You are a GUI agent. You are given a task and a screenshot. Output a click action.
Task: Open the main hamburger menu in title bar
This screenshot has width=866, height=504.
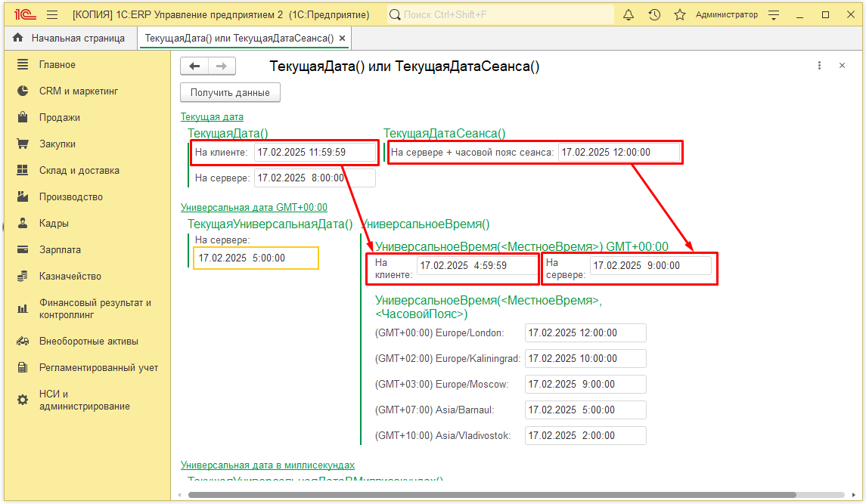pyautogui.click(x=52, y=14)
